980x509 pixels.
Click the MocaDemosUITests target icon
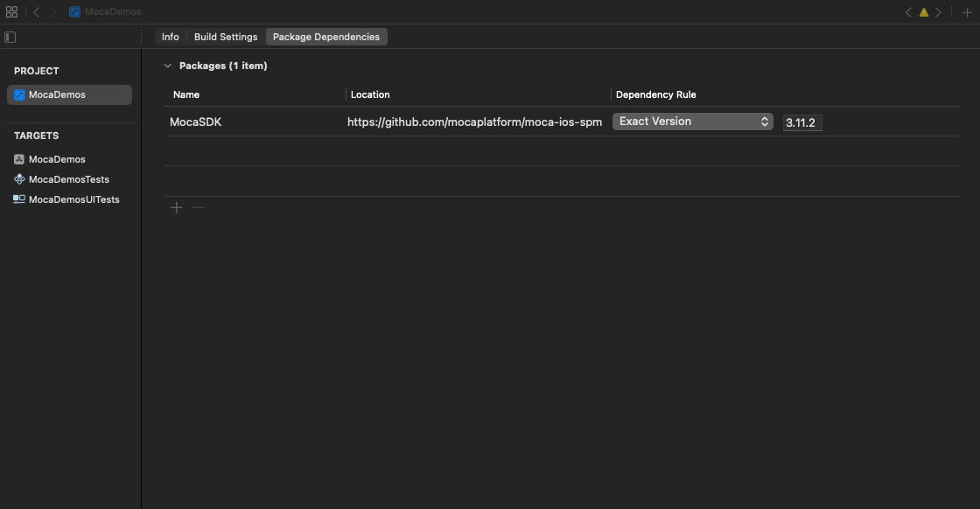click(x=19, y=199)
